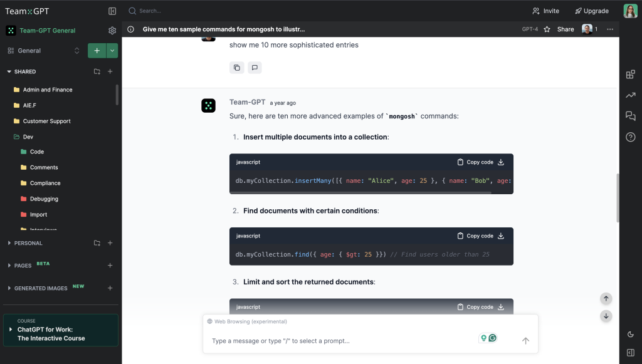Image resolution: width=642 pixels, height=364 pixels.
Task: Open the Customer Support folder
Action: 42,121
